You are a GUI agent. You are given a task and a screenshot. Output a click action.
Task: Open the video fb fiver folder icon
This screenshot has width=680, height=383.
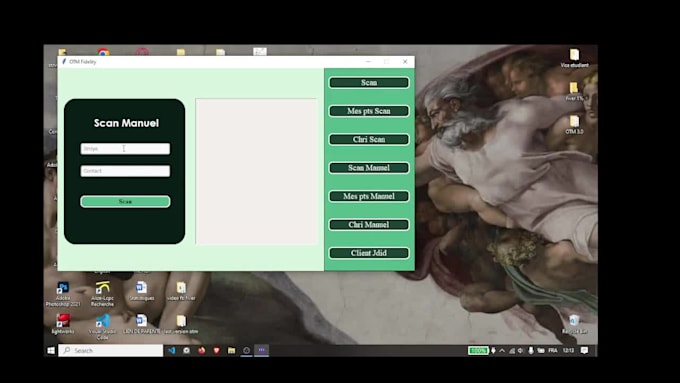(181, 291)
